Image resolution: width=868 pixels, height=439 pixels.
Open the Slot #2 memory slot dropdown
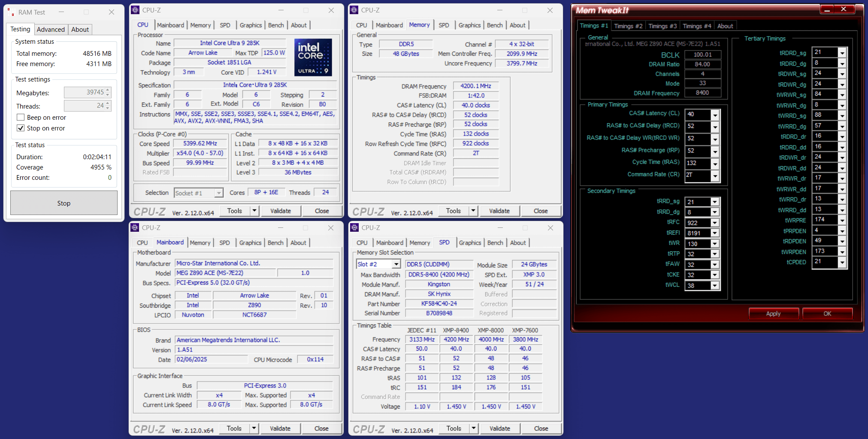(x=396, y=264)
